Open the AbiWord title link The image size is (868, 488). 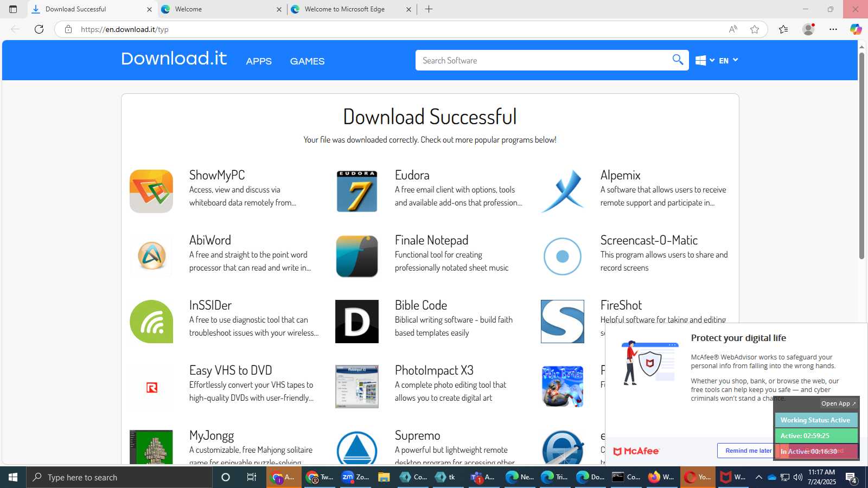pyautogui.click(x=210, y=240)
